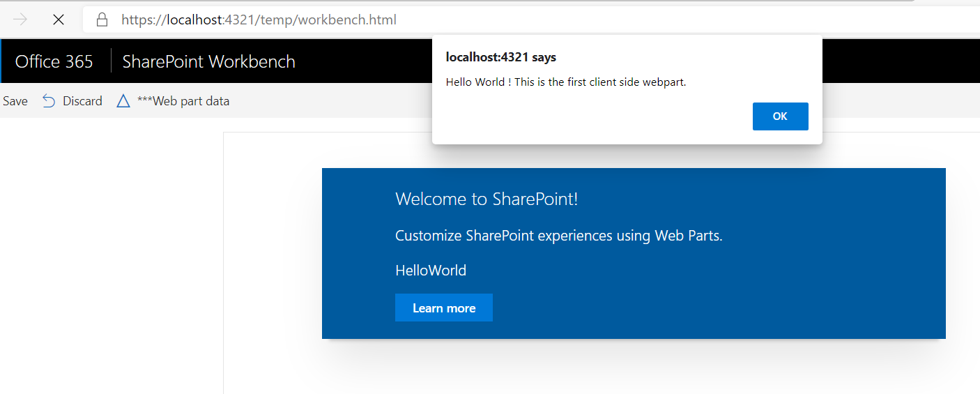Click the 'localhost:4321 says' dialog title
Screen dimensions: 980x394
tap(501, 57)
